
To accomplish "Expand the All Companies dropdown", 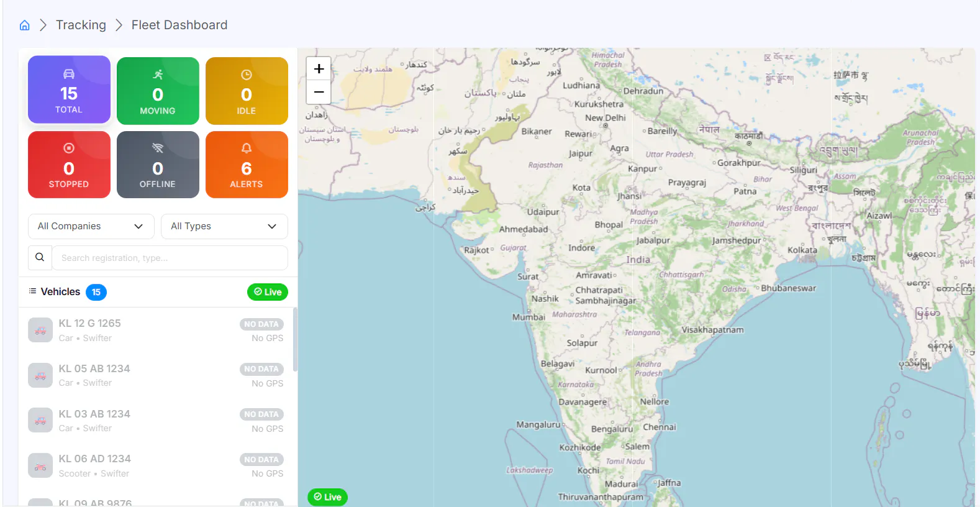I will (91, 226).
